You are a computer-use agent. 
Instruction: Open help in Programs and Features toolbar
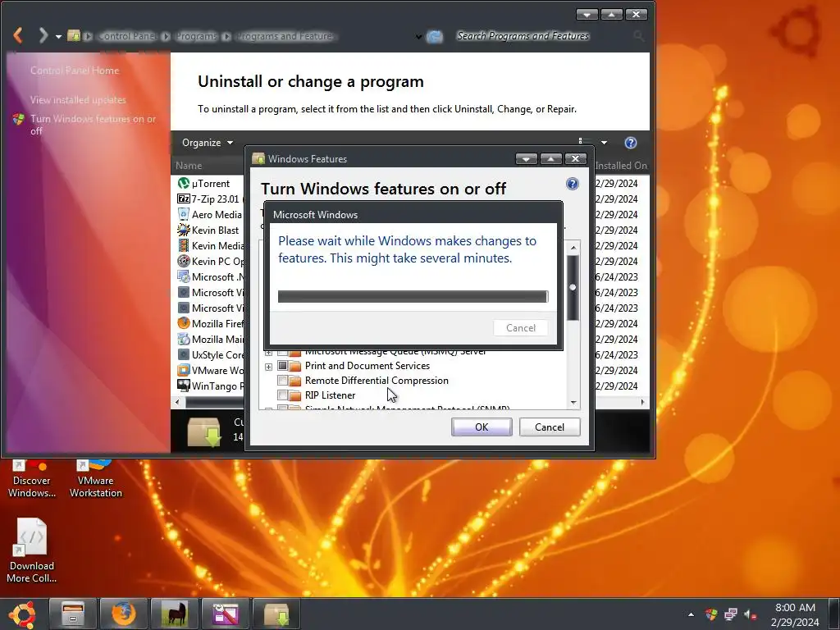coord(631,143)
